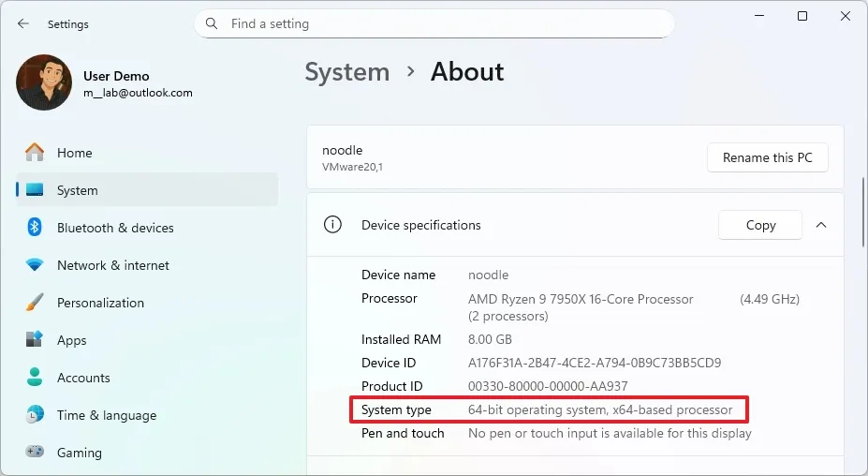The height and width of the screenshot is (476, 868).
Task: Click the Device specifications header label
Action: tap(421, 225)
